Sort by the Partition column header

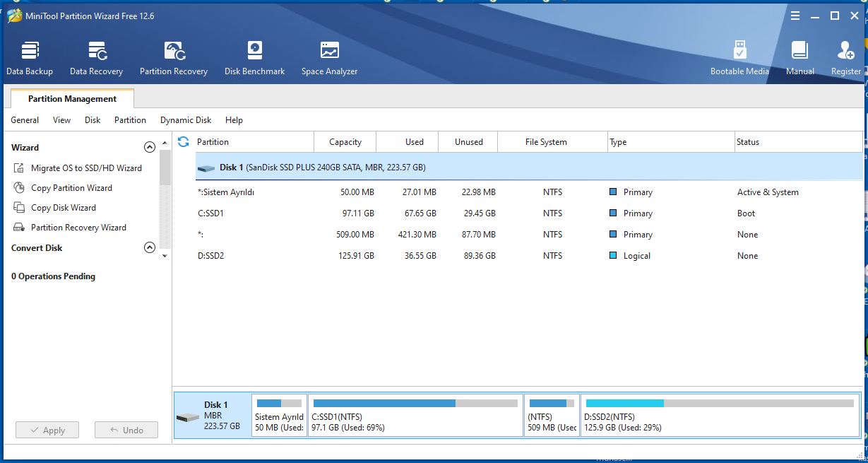pos(255,142)
